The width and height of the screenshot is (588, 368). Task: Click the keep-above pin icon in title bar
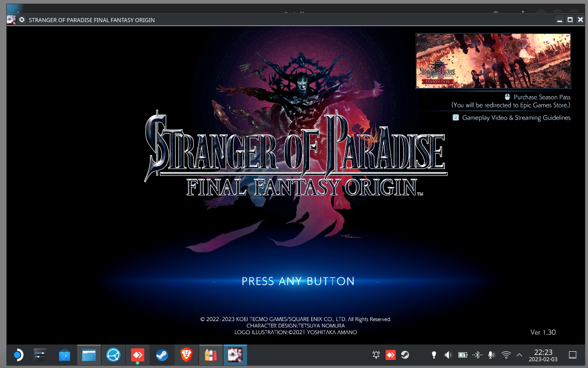click(22, 20)
